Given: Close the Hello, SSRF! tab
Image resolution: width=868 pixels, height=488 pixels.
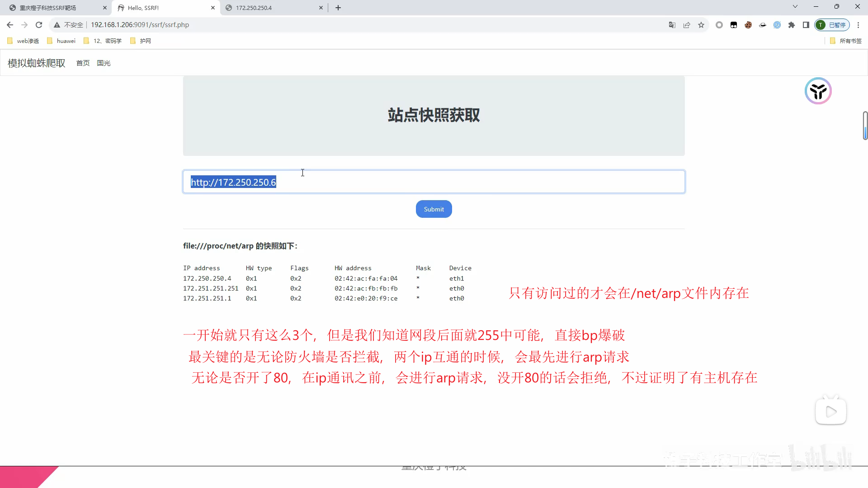Looking at the screenshot, I should click(213, 8).
